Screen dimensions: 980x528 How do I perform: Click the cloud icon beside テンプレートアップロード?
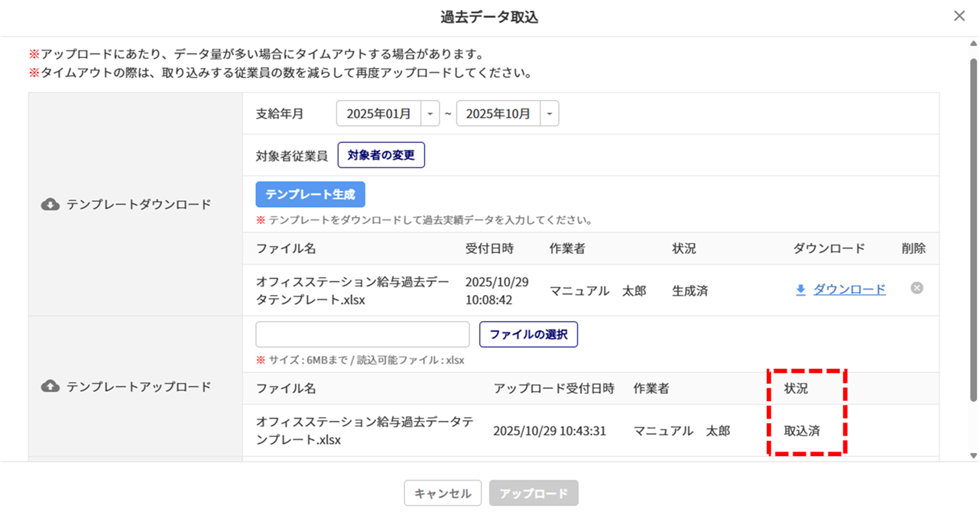pyautogui.click(x=50, y=387)
